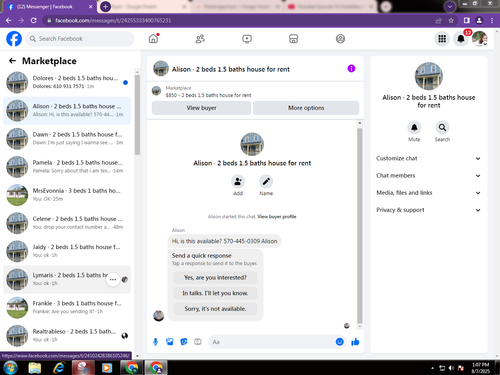Select the Messenger Facebook browser tab
This screenshot has width=500, height=375.
[50, 7]
